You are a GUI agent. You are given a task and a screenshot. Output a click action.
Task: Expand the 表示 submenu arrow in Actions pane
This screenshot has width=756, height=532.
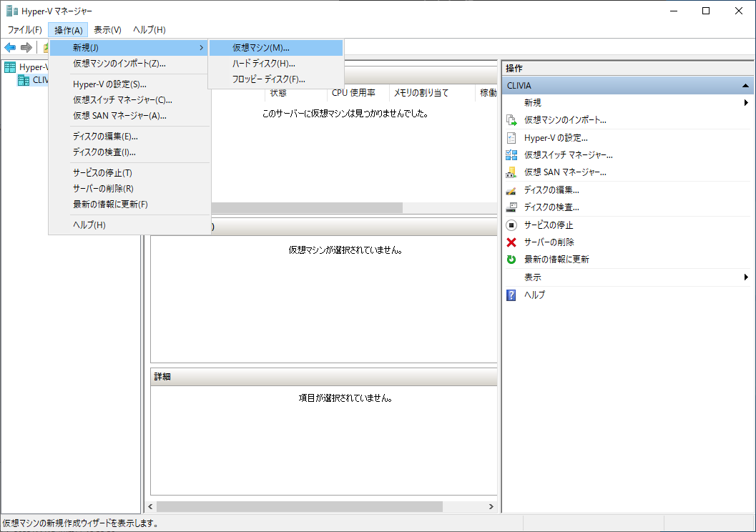tap(745, 277)
